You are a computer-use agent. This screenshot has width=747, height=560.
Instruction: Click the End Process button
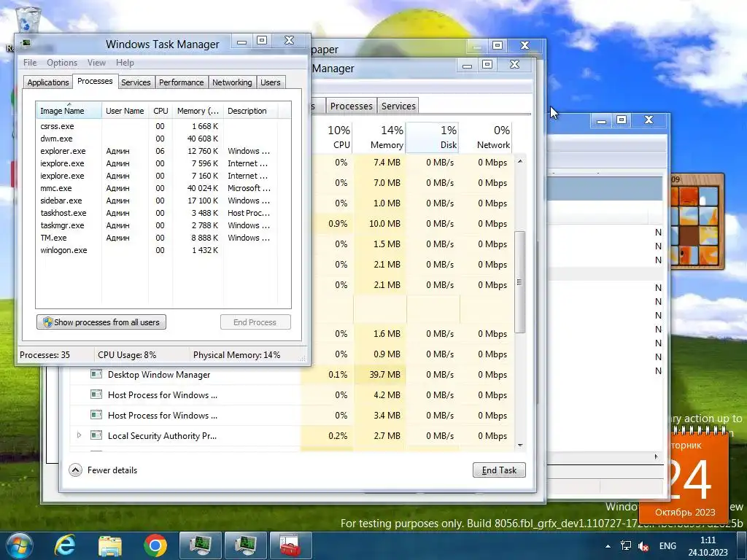[255, 322]
